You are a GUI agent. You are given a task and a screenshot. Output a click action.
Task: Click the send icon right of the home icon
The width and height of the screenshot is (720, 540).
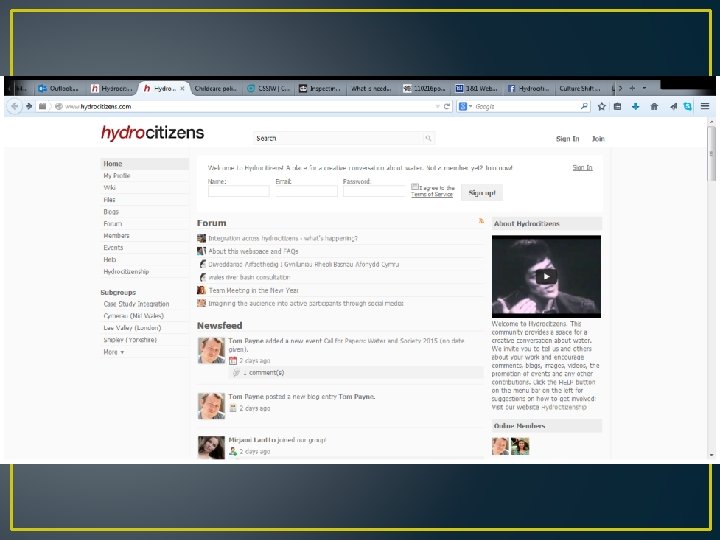[x=673, y=106]
